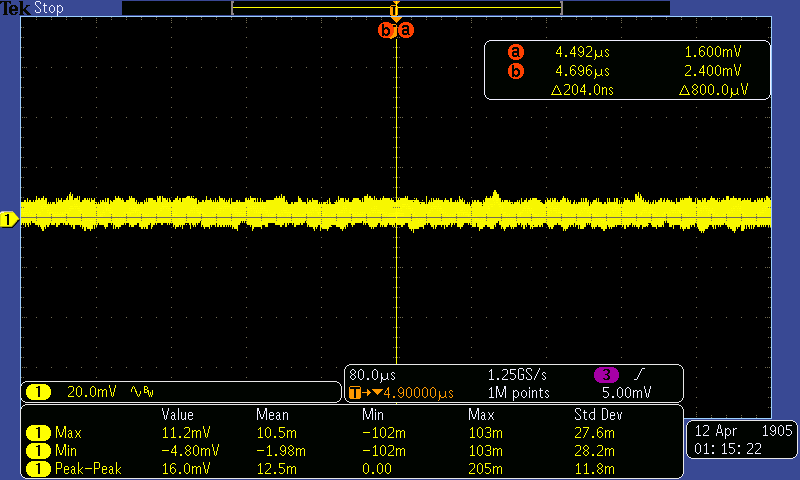The width and height of the screenshot is (800, 480).
Task: Click the channel 1 badge next to 20.0mV
Action: (39, 392)
